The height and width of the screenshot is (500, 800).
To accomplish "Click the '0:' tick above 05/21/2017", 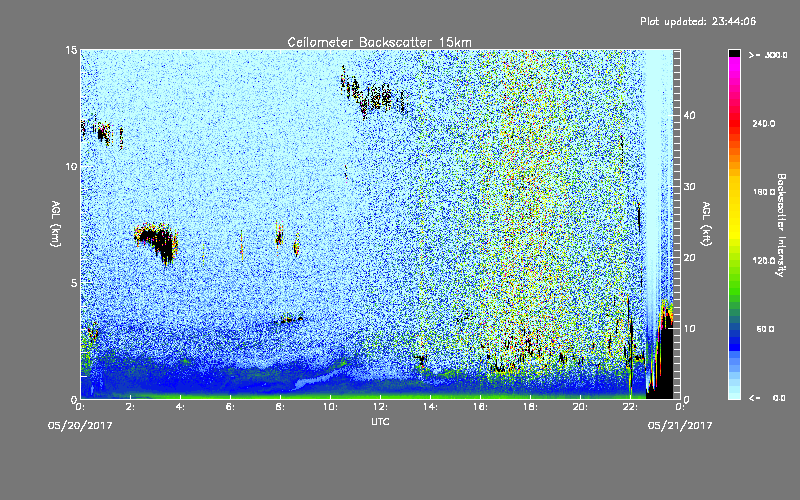I will 680,407.
